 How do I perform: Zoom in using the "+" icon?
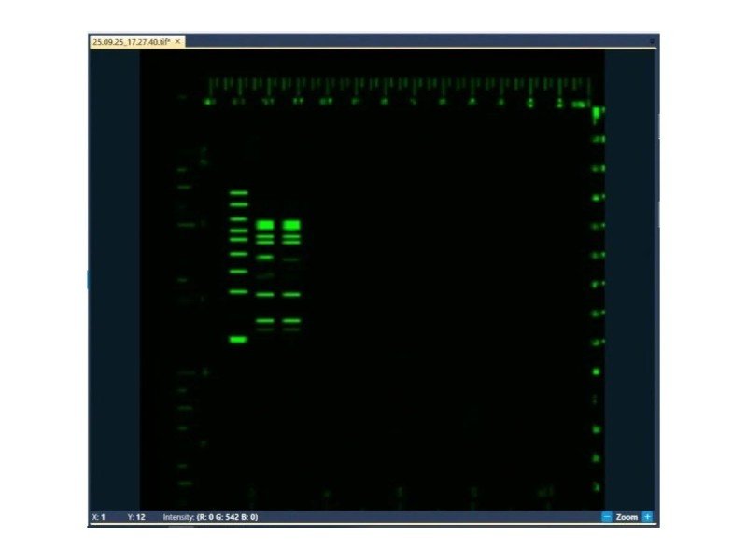647,517
